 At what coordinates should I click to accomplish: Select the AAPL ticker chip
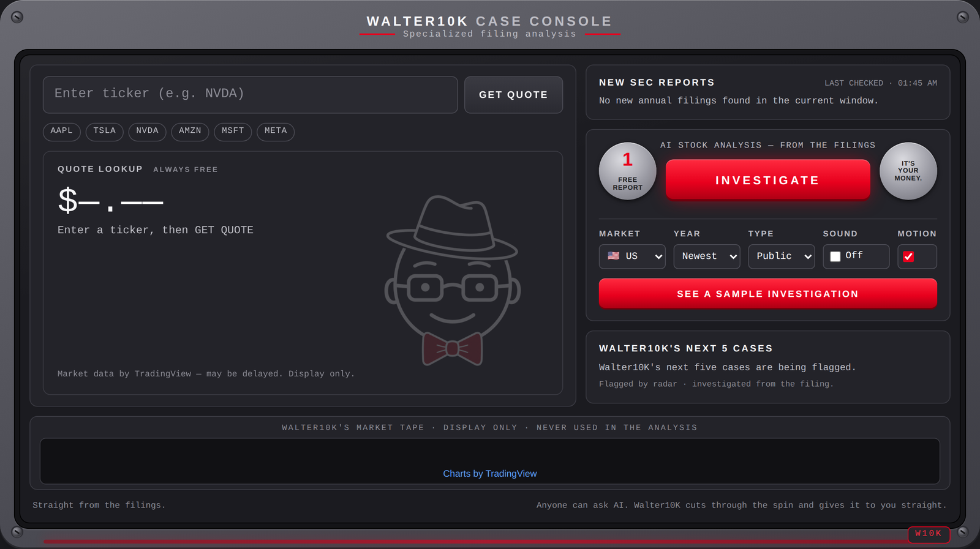(62, 131)
